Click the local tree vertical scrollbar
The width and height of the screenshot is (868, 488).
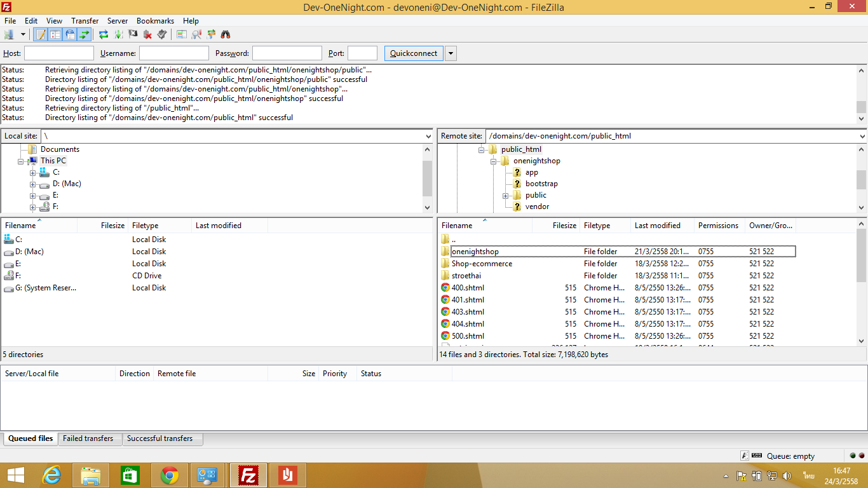[428, 178]
